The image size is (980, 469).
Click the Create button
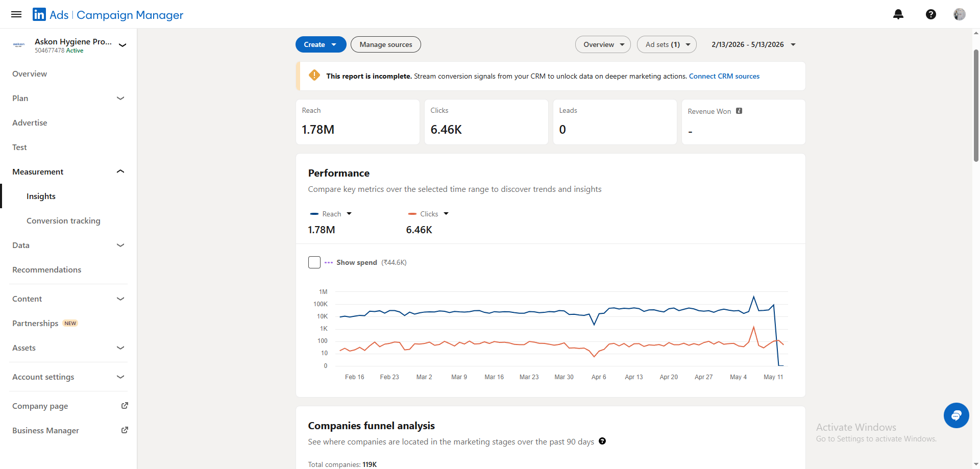point(321,44)
